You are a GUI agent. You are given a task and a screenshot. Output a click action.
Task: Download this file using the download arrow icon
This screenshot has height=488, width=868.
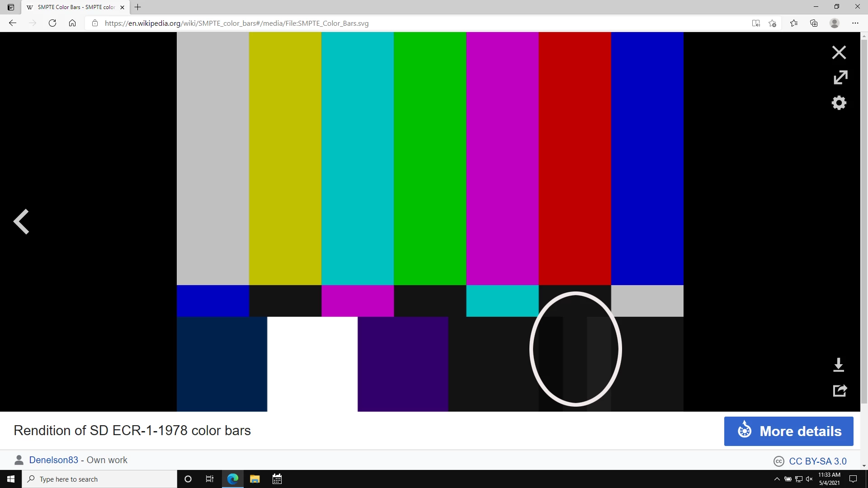click(x=839, y=365)
